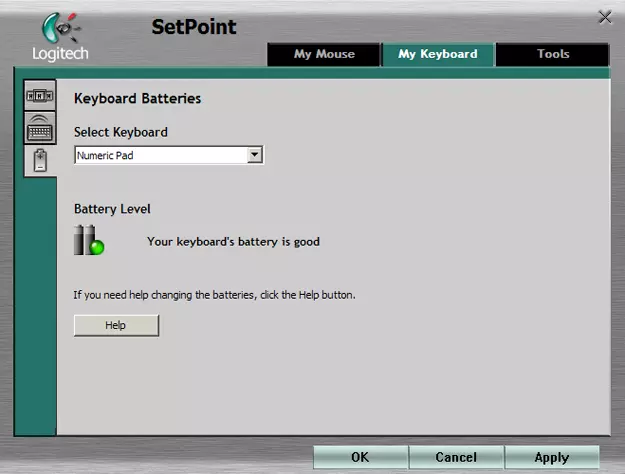
Task: Open the wireless keyboard settings sidebar icon
Action: [x=40, y=128]
